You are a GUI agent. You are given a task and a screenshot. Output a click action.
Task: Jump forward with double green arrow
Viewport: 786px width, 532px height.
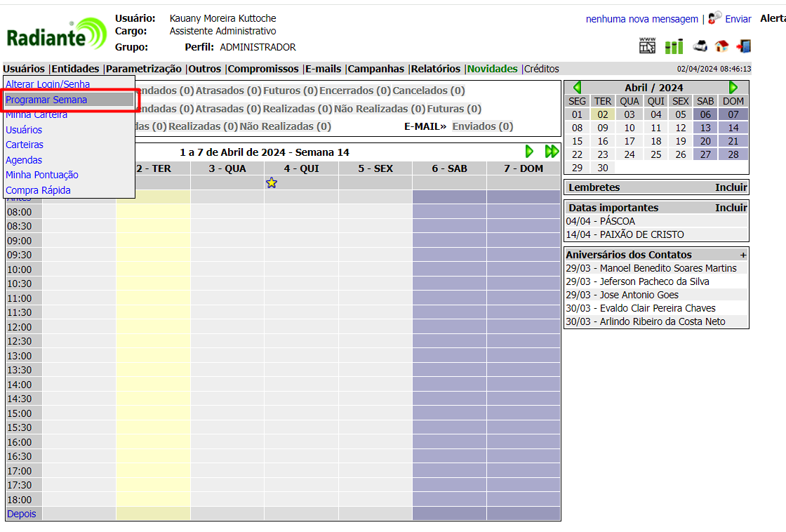552,152
